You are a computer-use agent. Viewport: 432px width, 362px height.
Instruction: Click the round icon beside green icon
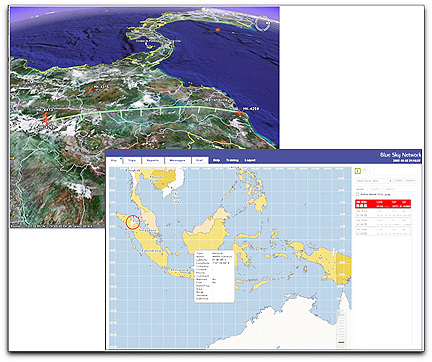[364, 171]
